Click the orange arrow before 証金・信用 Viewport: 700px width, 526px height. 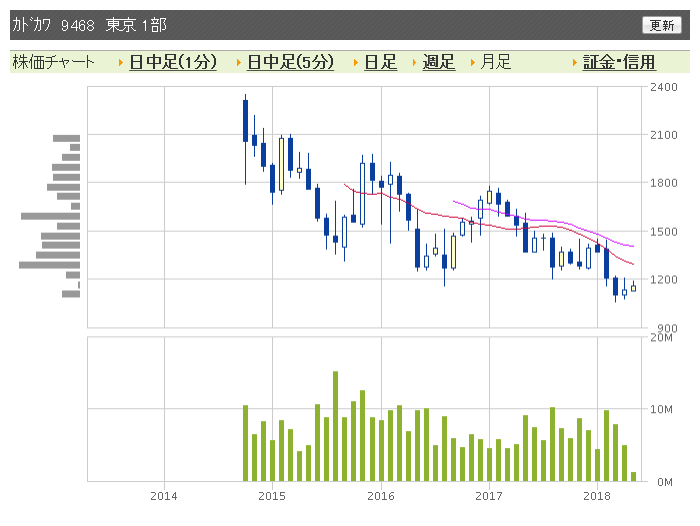point(575,63)
